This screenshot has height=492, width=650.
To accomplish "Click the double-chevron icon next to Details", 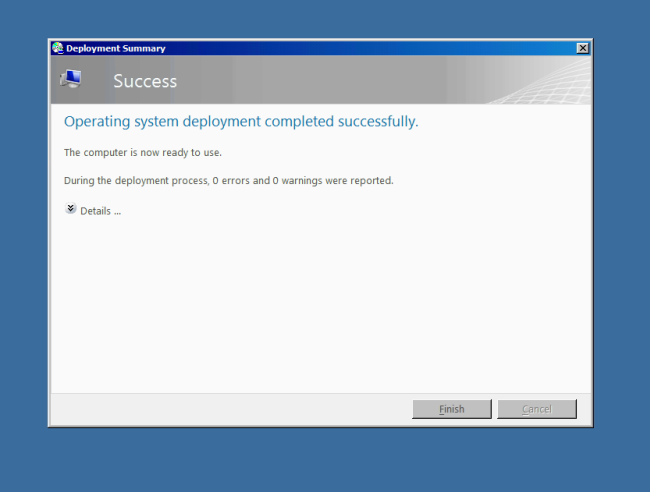I will (x=70, y=209).
